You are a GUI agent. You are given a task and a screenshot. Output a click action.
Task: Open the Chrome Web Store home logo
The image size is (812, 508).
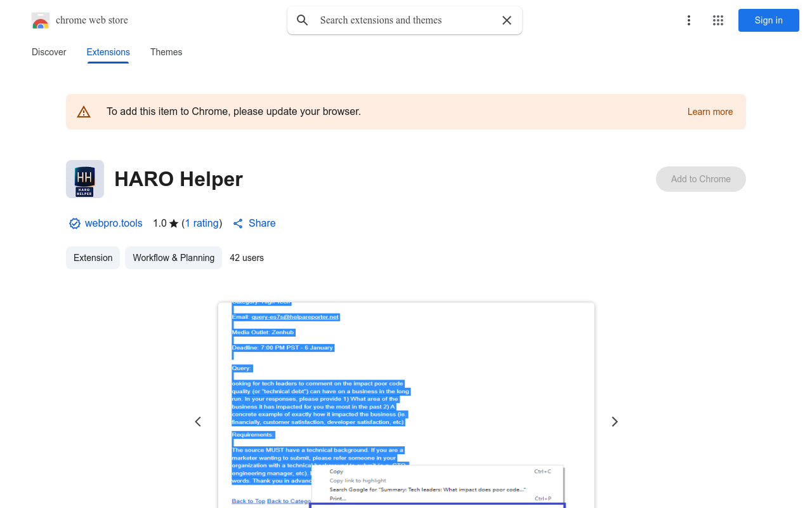pos(41,20)
